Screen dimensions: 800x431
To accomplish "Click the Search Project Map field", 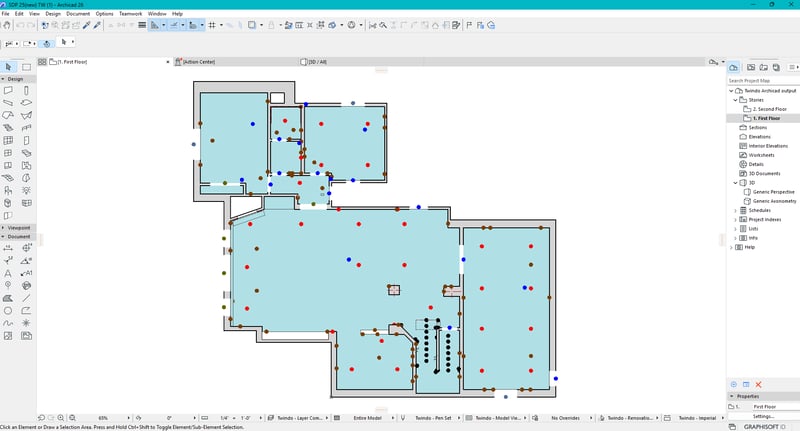I will (760, 80).
